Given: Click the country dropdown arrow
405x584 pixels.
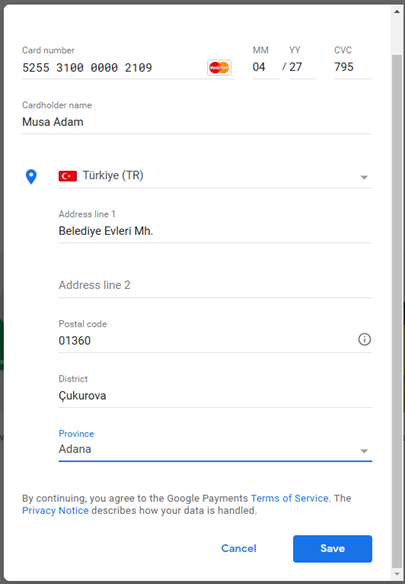Looking at the screenshot, I should 364,177.
